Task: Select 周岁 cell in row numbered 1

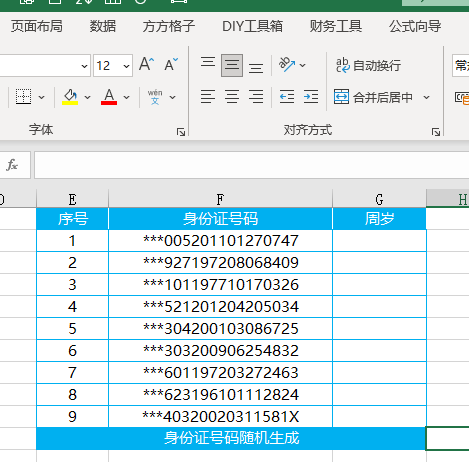Action: click(x=379, y=241)
